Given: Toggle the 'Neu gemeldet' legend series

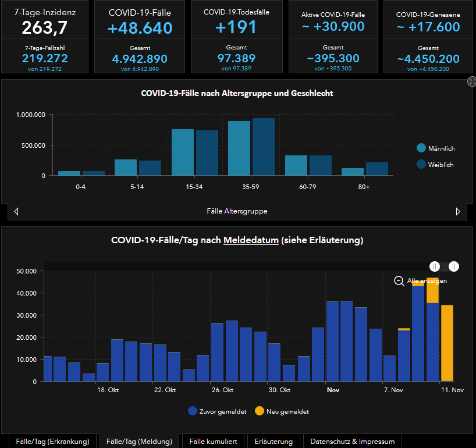Looking at the screenshot, I should (x=282, y=411).
